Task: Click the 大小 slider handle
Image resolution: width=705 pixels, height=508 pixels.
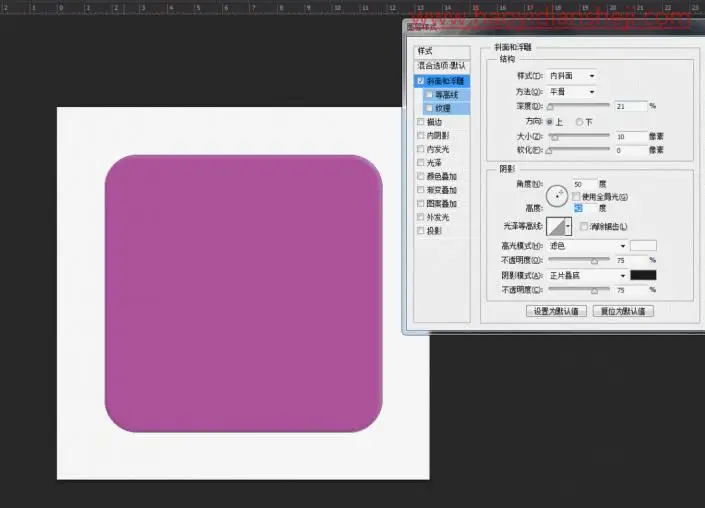Action: point(555,137)
